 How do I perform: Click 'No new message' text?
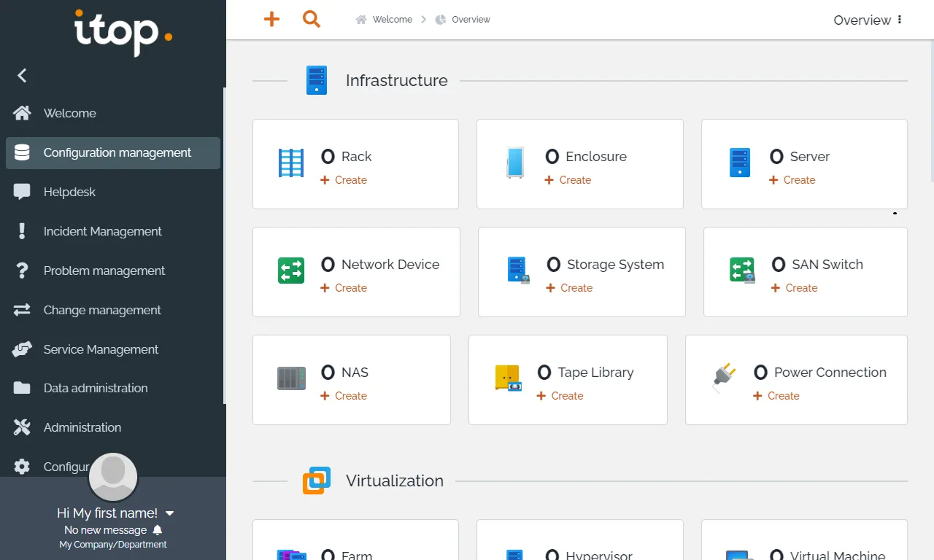tap(105, 530)
